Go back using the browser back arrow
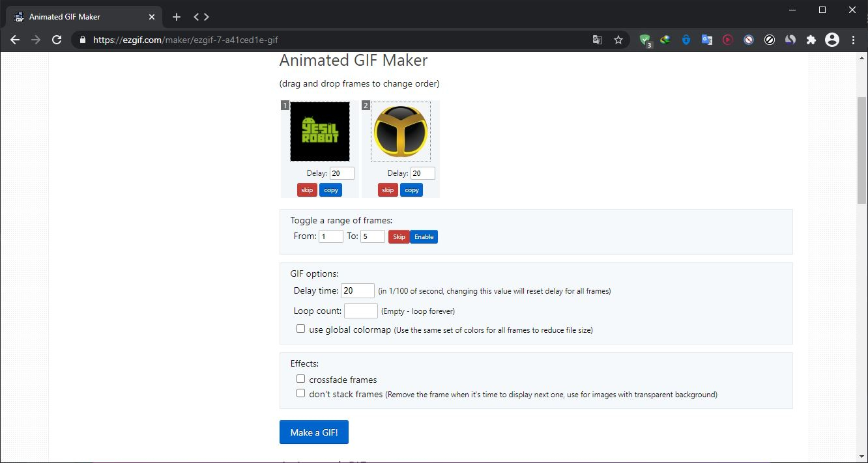 [x=15, y=40]
